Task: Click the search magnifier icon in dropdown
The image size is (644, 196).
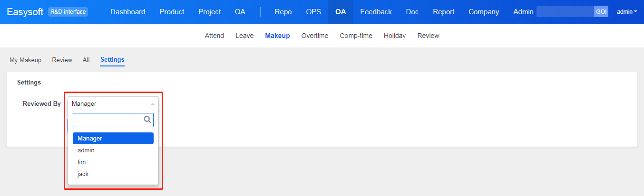Action: click(147, 120)
